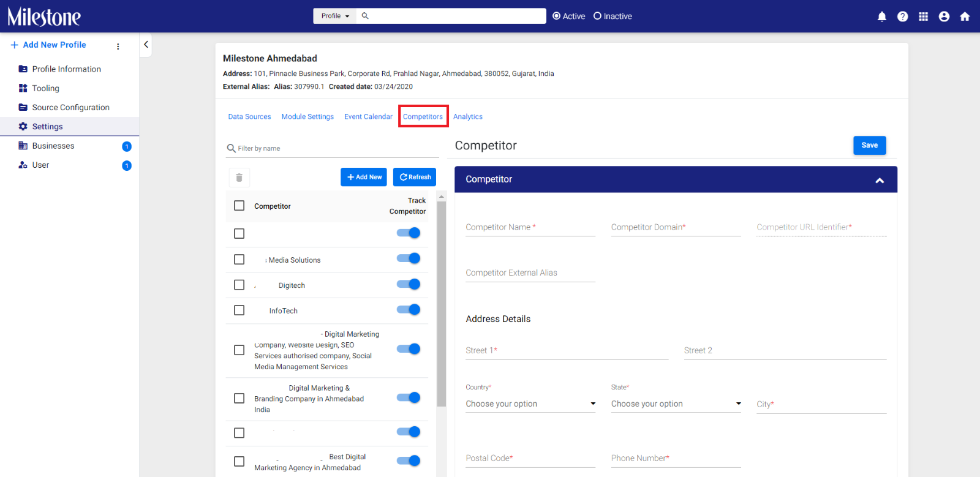Click the Save button
Image resolution: width=980 pixels, height=477 pixels.
(870, 145)
